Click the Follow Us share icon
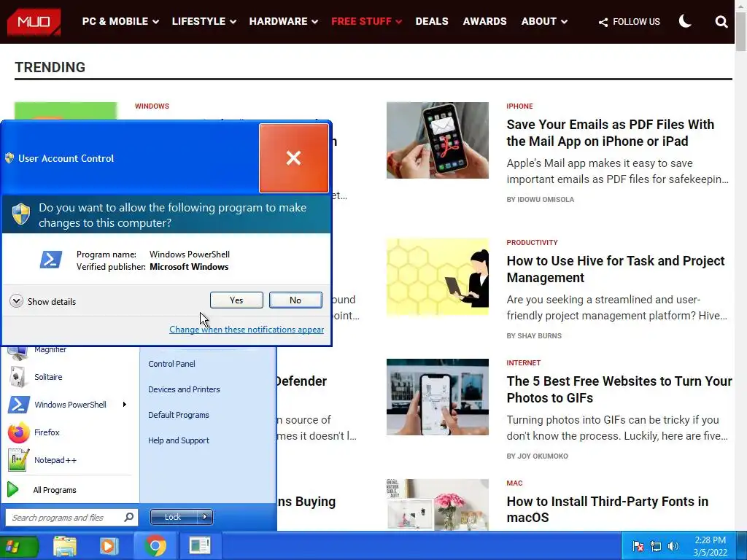The image size is (747, 560). tap(603, 23)
